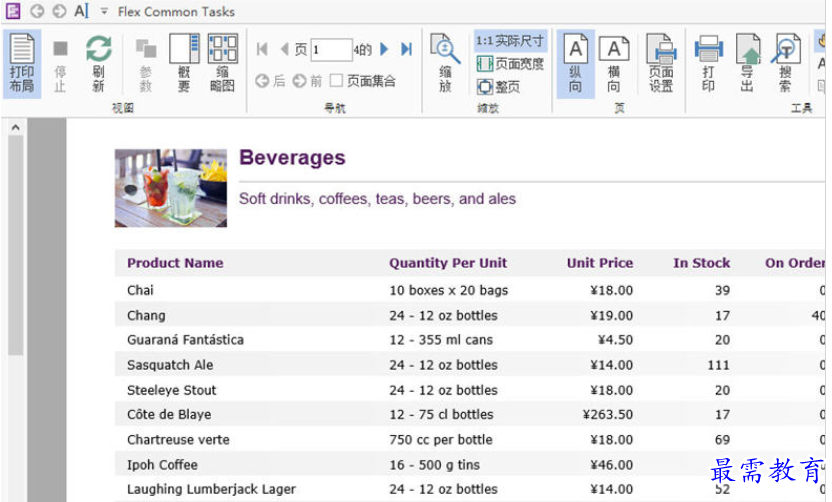Click the export (导出) icon
Viewport: 832px width, 502px height.
pyautogui.click(x=748, y=64)
